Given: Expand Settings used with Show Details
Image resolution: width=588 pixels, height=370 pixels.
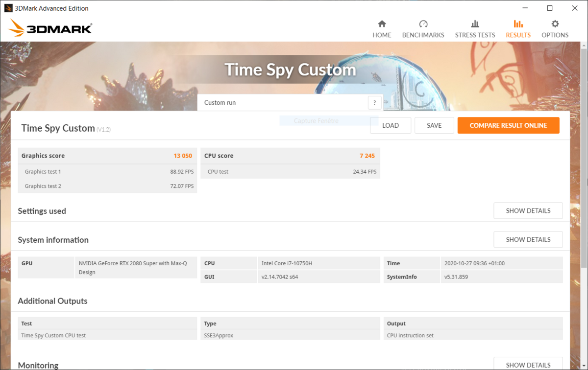Looking at the screenshot, I should tap(528, 210).
